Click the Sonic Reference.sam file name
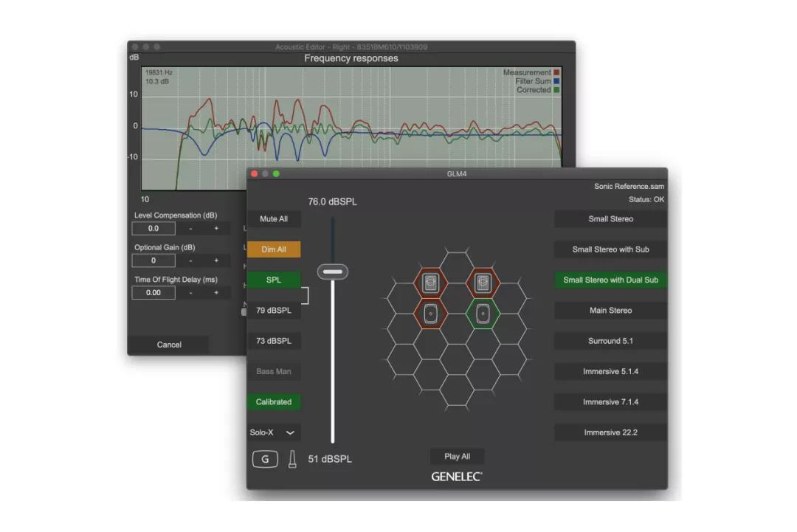 pyautogui.click(x=629, y=187)
